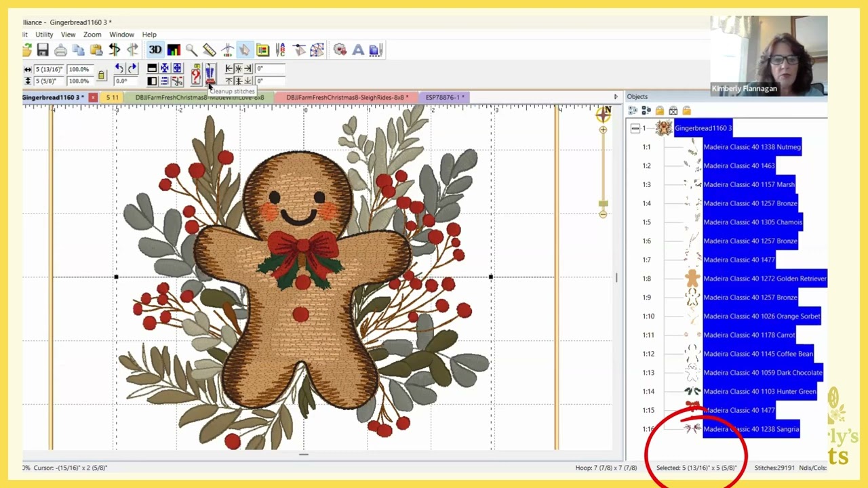Click the Print icon in toolbar
Image resolution: width=868 pixels, height=488 pixels.
60,49
